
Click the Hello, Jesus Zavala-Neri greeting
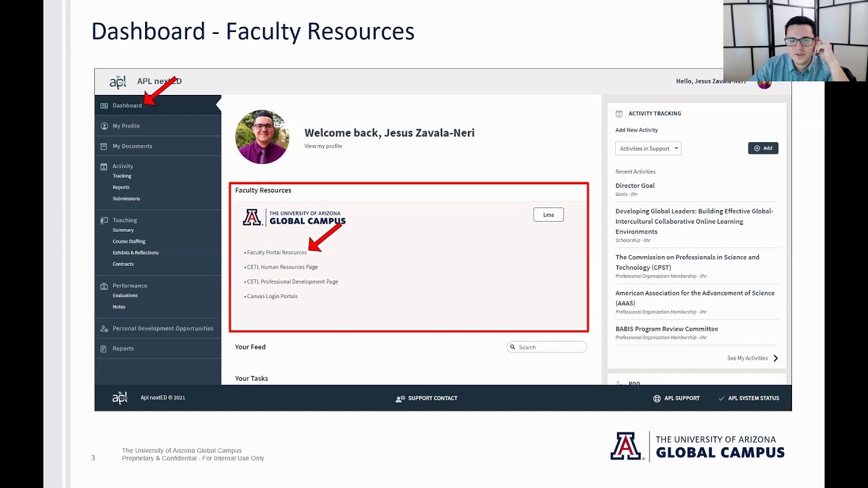[x=711, y=81]
